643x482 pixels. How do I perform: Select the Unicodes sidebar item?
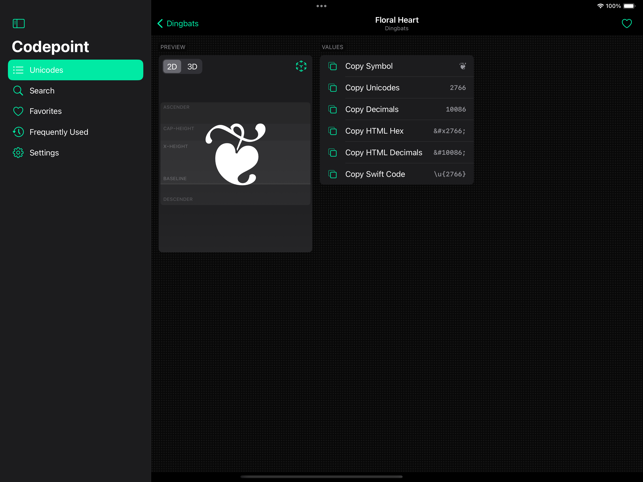pyautogui.click(x=75, y=70)
